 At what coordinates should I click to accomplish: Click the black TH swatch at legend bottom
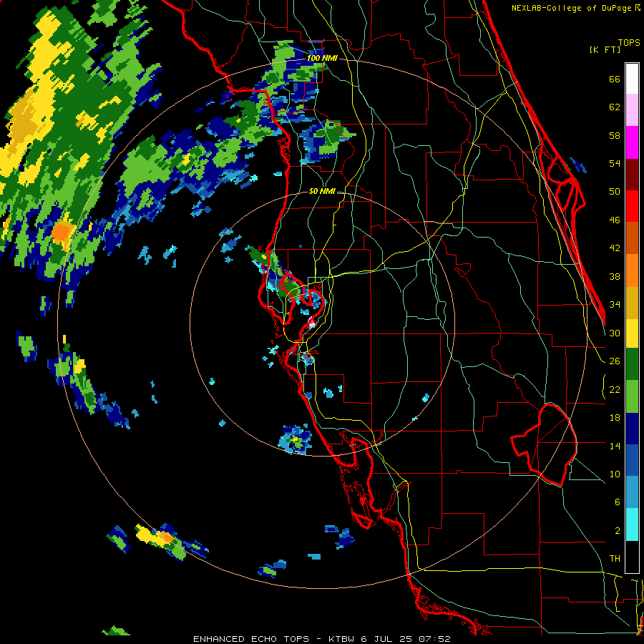click(632, 557)
